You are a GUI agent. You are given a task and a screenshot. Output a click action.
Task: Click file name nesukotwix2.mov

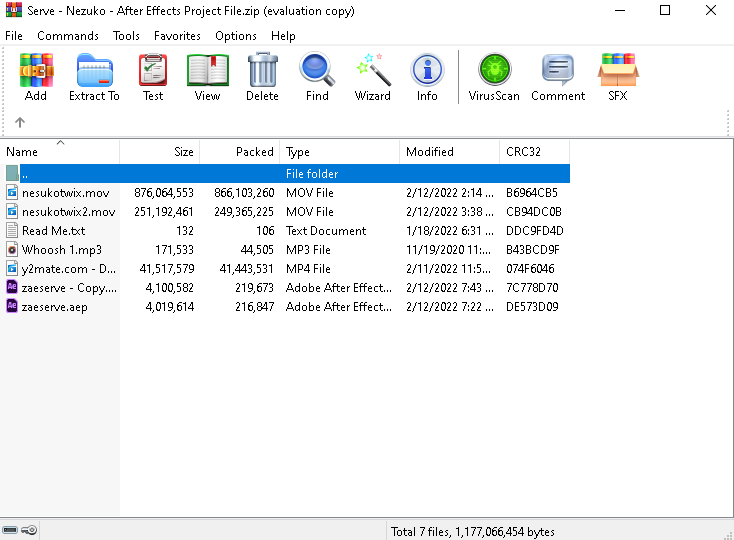tap(68, 212)
